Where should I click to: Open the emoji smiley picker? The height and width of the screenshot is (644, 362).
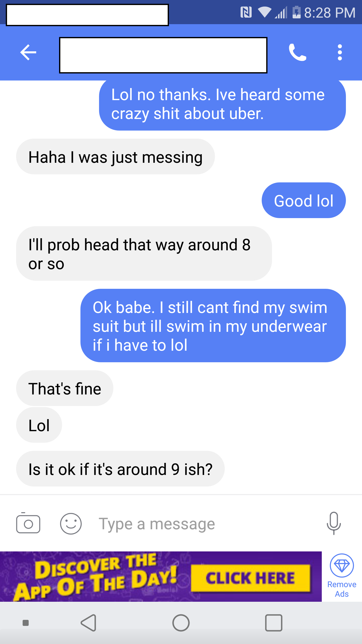coord(71,524)
